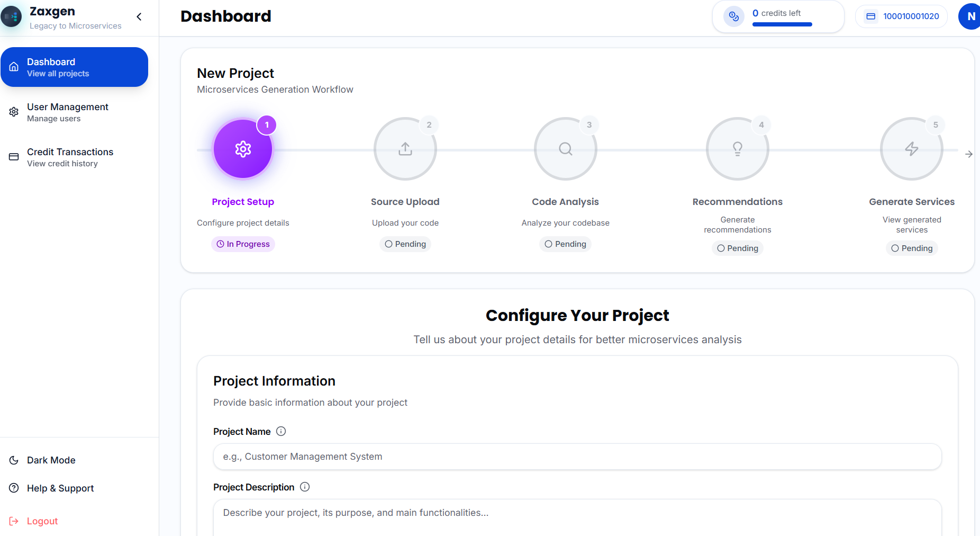Open Credit Transactions in sidebar
Screen dimensions: 980x536
point(74,157)
